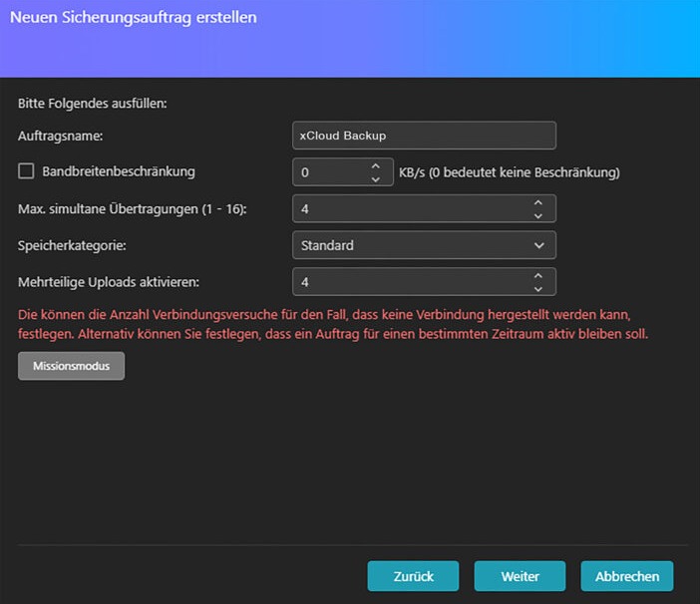Increase bandwidth limit with up arrow
Image resolution: width=700 pixels, height=604 pixels.
coord(376,165)
